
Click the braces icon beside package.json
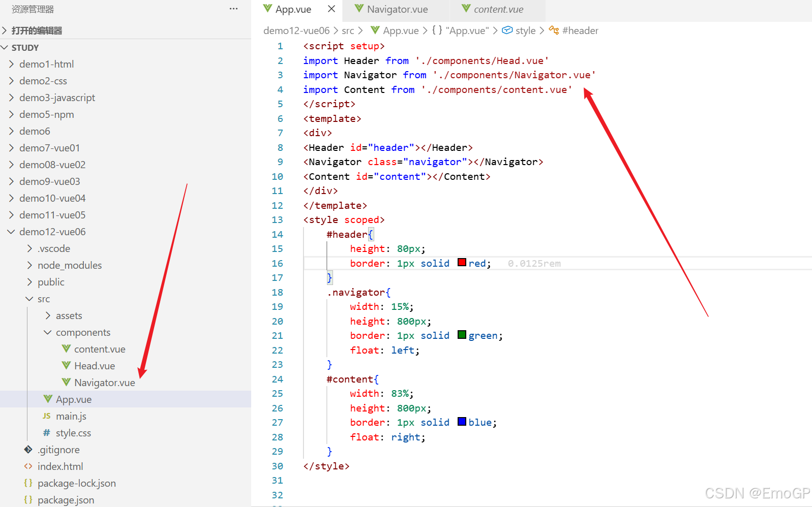pyautogui.click(x=28, y=500)
